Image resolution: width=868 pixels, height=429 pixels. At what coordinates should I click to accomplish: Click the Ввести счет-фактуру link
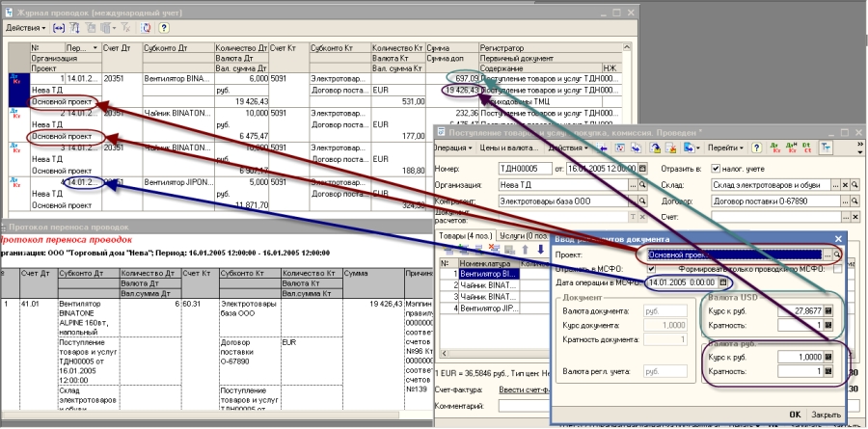point(526,390)
